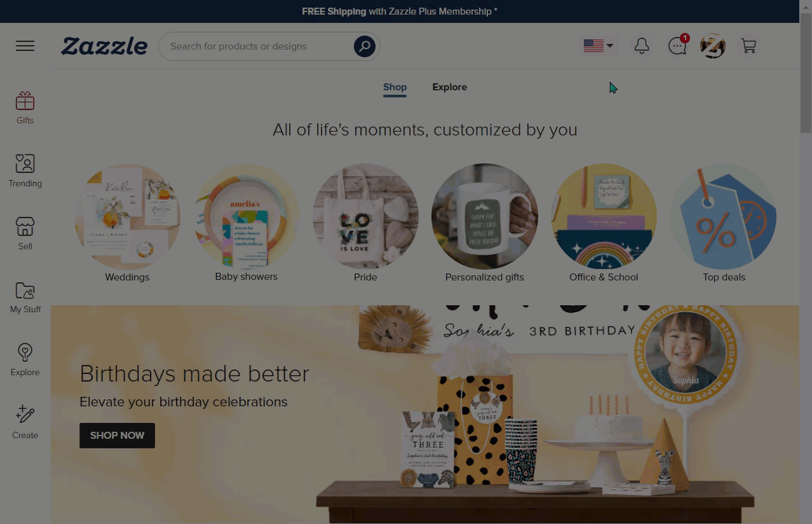Select the Shop tab

pos(395,87)
